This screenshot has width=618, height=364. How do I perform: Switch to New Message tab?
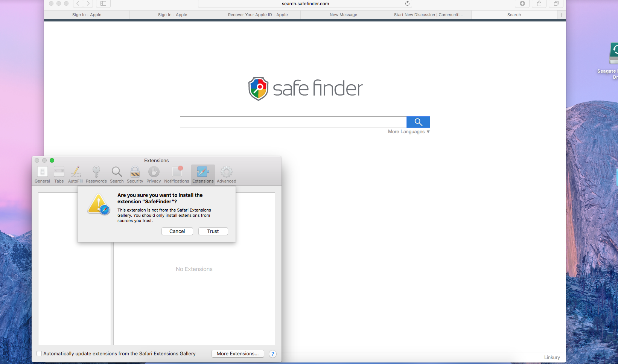(343, 15)
